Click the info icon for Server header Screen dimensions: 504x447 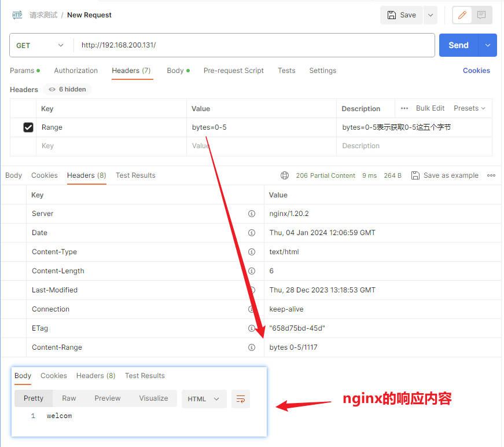[x=252, y=214]
